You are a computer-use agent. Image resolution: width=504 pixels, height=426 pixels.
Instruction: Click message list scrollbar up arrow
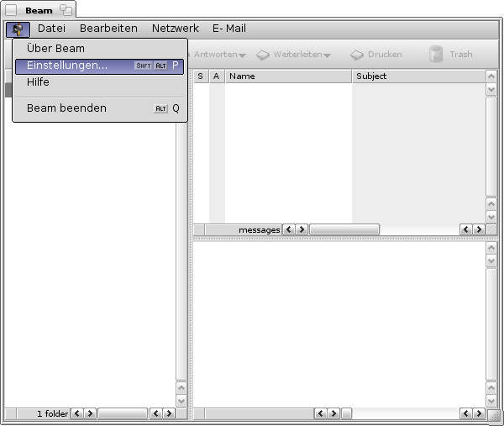click(491, 76)
